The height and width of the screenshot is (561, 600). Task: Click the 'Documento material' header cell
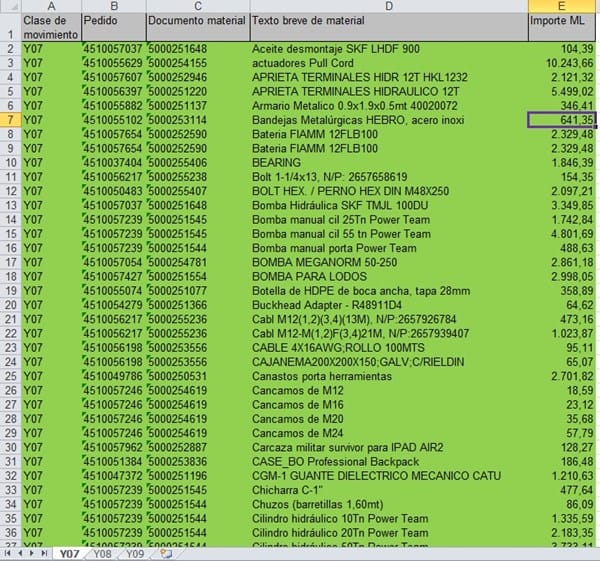pyautogui.click(x=198, y=27)
